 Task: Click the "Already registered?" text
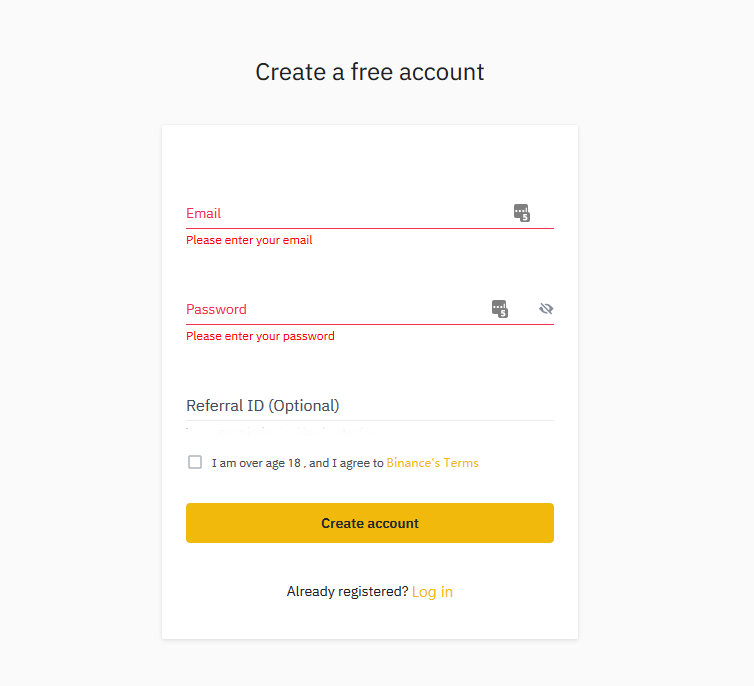pyautogui.click(x=347, y=591)
